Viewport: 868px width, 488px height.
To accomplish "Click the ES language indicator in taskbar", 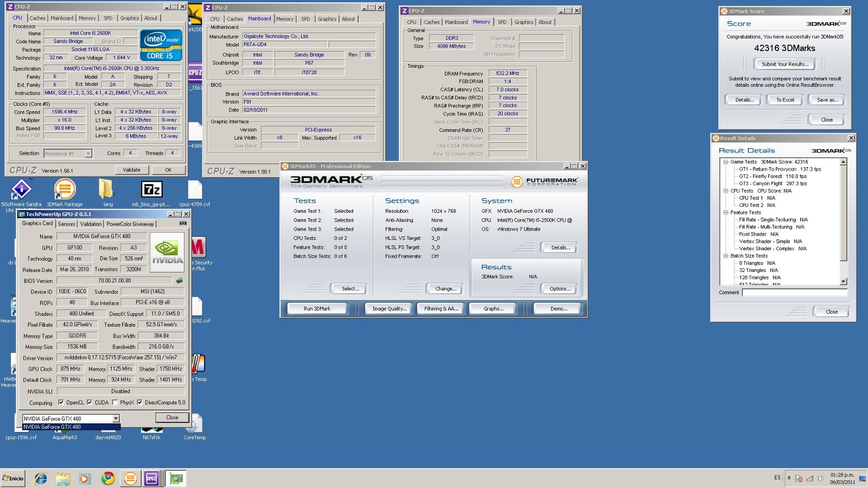I will click(777, 478).
